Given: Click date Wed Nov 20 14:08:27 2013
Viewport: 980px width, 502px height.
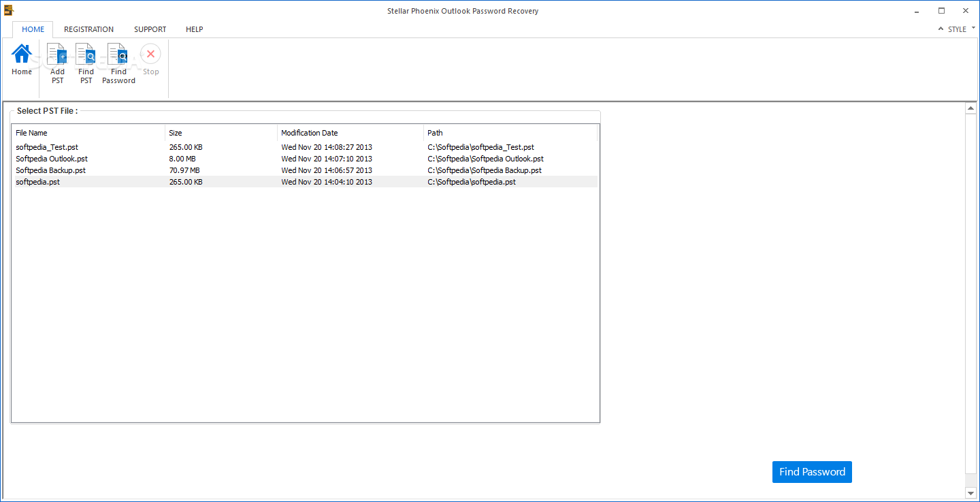Looking at the screenshot, I should coord(327,147).
